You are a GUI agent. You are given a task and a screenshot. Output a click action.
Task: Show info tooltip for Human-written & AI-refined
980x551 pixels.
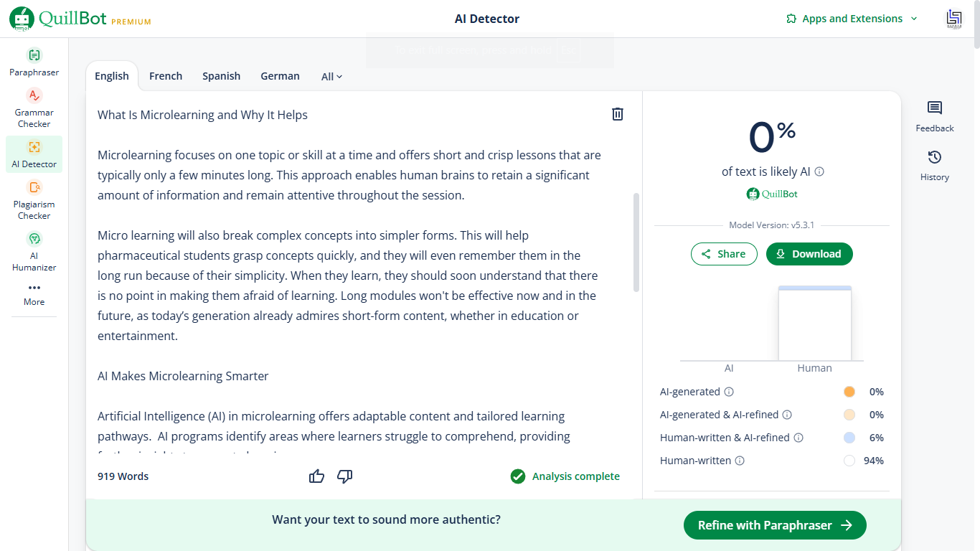[x=798, y=438]
